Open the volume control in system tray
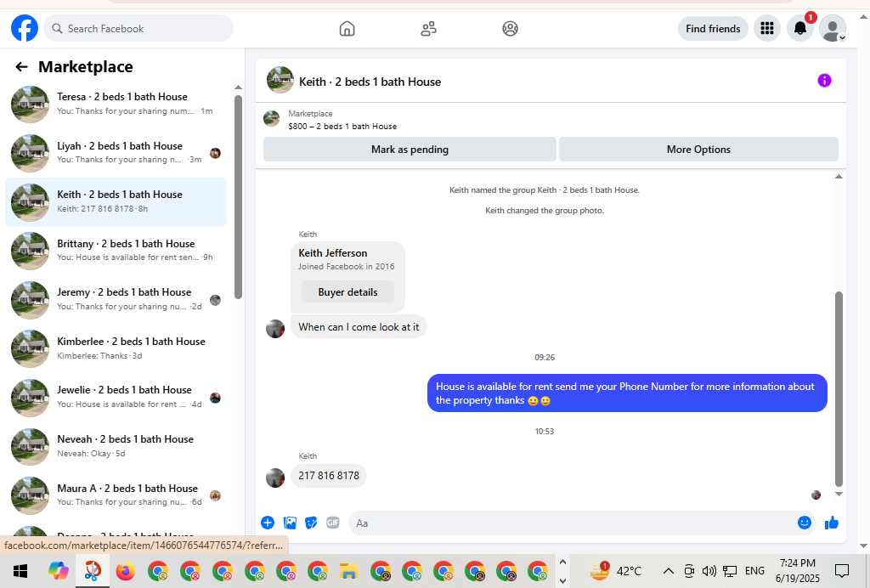The width and height of the screenshot is (870, 588). [x=709, y=571]
